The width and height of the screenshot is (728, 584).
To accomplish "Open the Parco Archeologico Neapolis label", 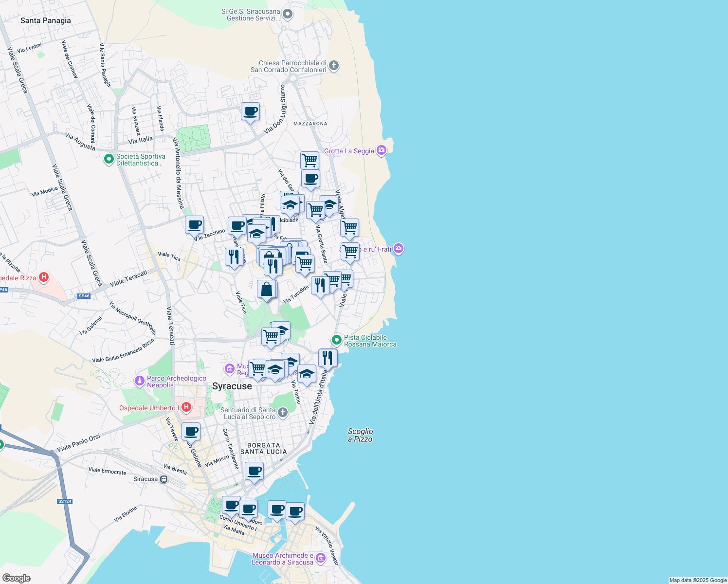I will [177, 382].
